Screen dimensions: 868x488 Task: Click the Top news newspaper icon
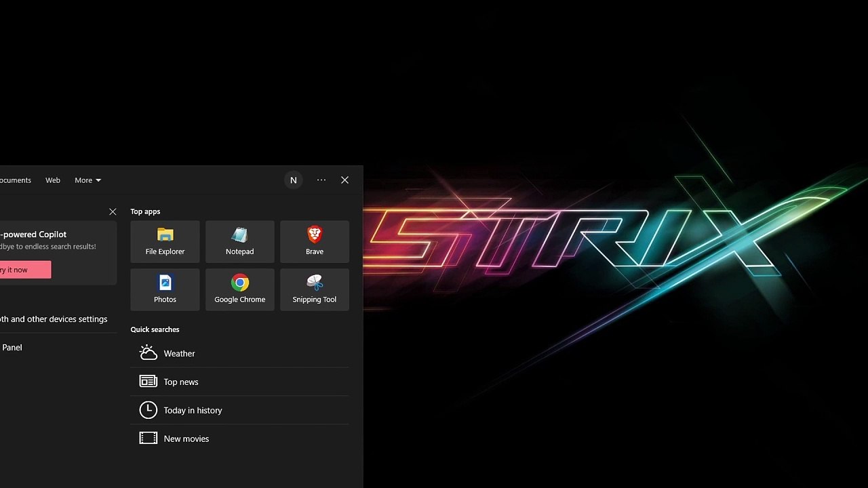coord(148,382)
